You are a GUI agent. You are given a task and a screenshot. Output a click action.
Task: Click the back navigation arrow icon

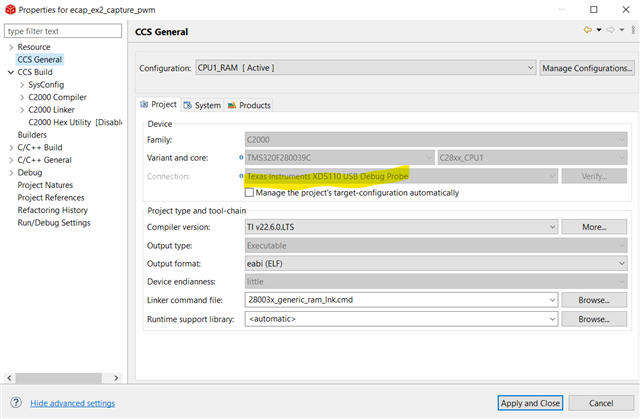click(588, 31)
